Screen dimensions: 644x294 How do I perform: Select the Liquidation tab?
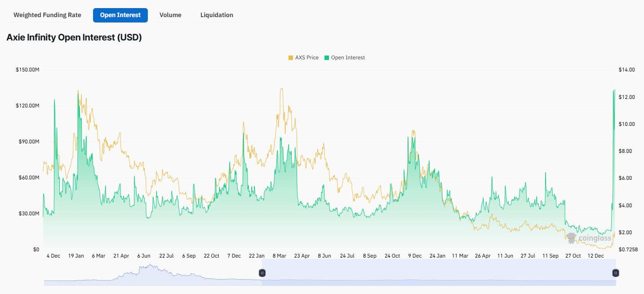point(217,15)
